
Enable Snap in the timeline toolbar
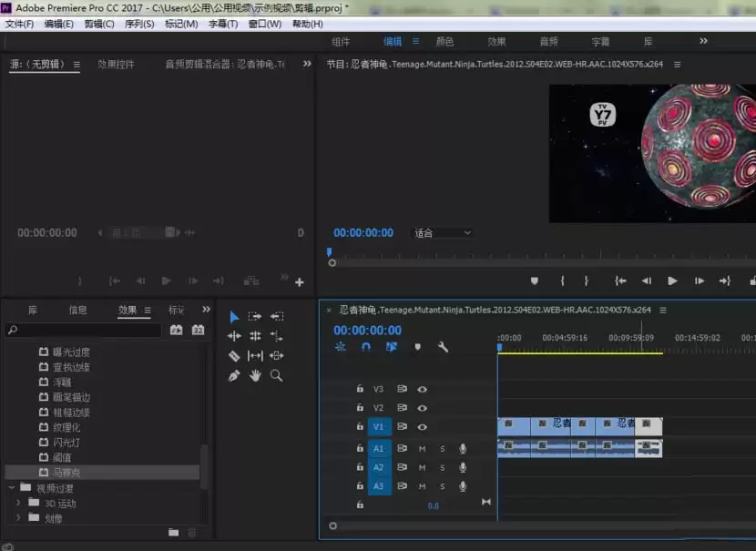[x=367, y=347]
